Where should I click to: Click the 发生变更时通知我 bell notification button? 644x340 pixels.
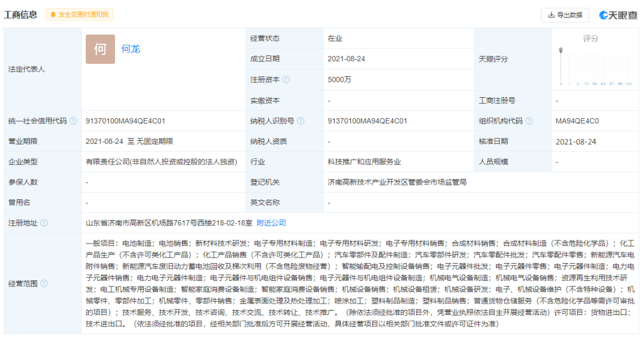tap(79, 15)
